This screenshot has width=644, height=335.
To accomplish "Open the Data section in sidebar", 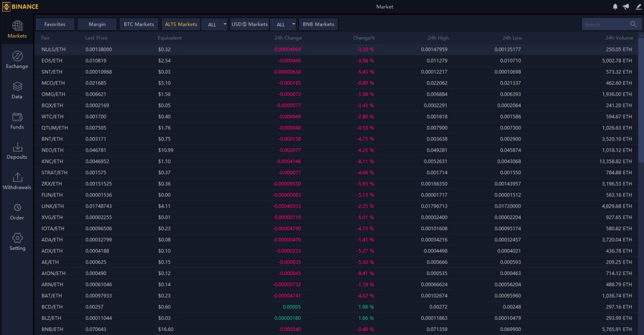I will click(17, 90).
